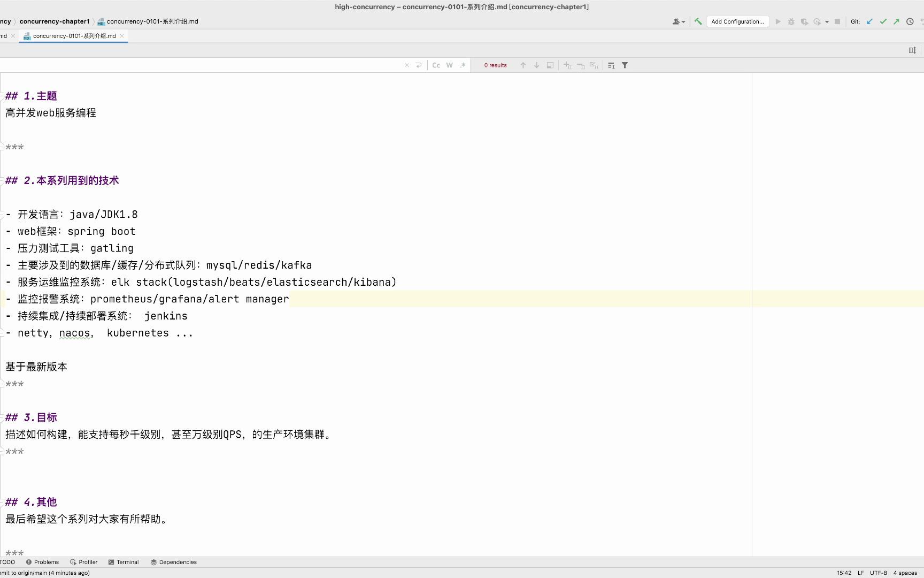Toggle Regex search option
924x578 pixels.
[x=463, y=65]
